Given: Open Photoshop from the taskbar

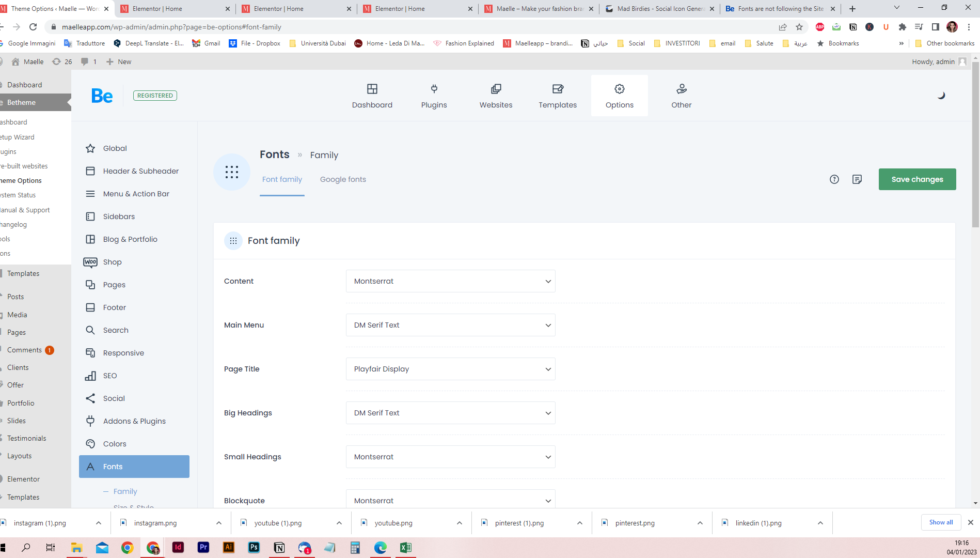Looking at the screenshot, I should (254, 548).
